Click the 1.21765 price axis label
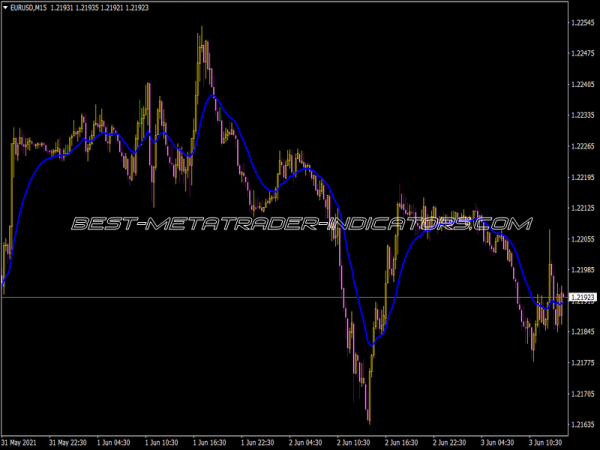Viewport: 600px width, 450px height. [581, 363]
